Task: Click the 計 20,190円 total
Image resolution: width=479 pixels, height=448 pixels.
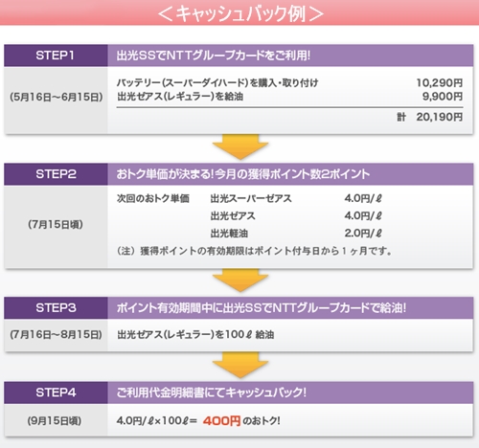Action: tap(430, 117)
